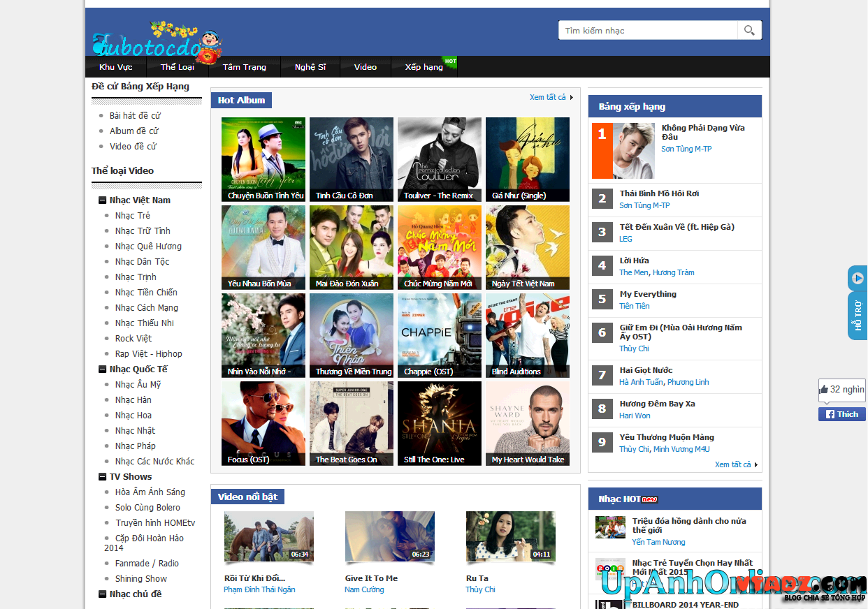Click the search magnifier icon

pos(749,30)
